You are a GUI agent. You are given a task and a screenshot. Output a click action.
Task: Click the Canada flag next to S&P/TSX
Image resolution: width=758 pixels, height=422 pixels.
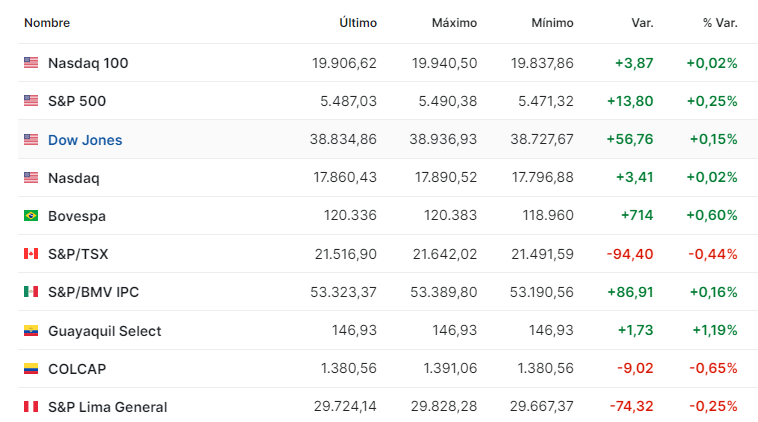coord(31,253)
